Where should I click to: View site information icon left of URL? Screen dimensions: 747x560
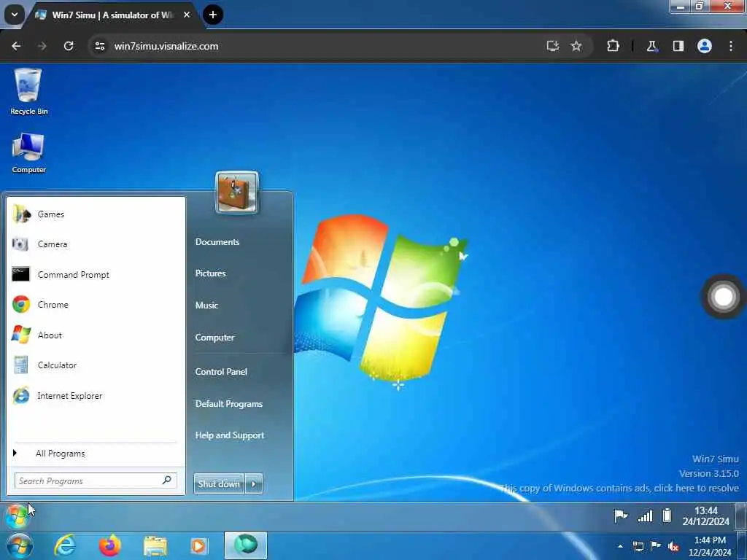point(99,46)
